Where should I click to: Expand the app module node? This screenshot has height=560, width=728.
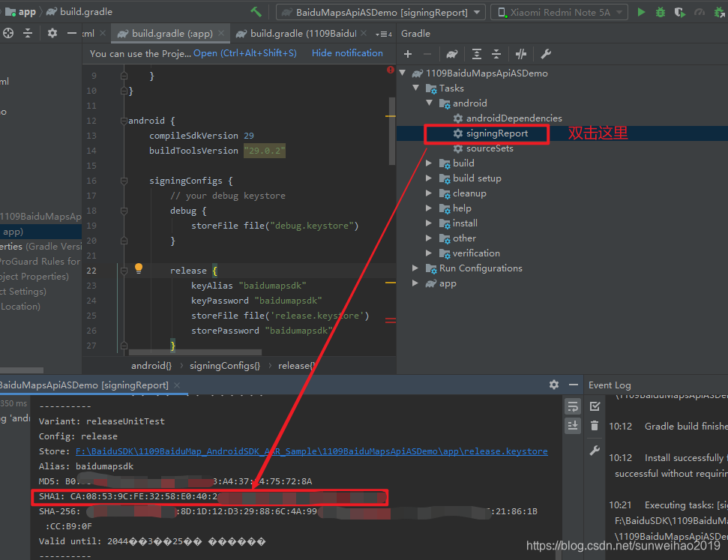point(415,283)
